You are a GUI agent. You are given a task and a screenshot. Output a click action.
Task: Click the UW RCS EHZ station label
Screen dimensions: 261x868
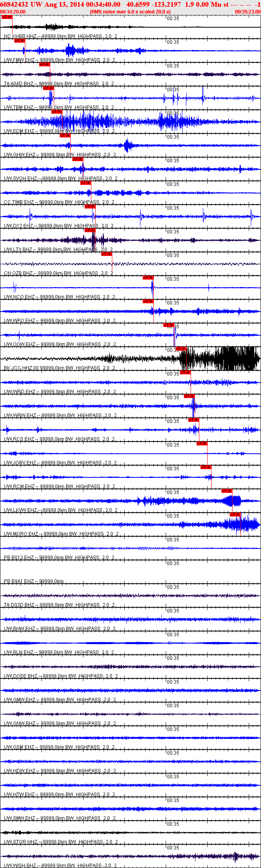(x=60, y=439)
